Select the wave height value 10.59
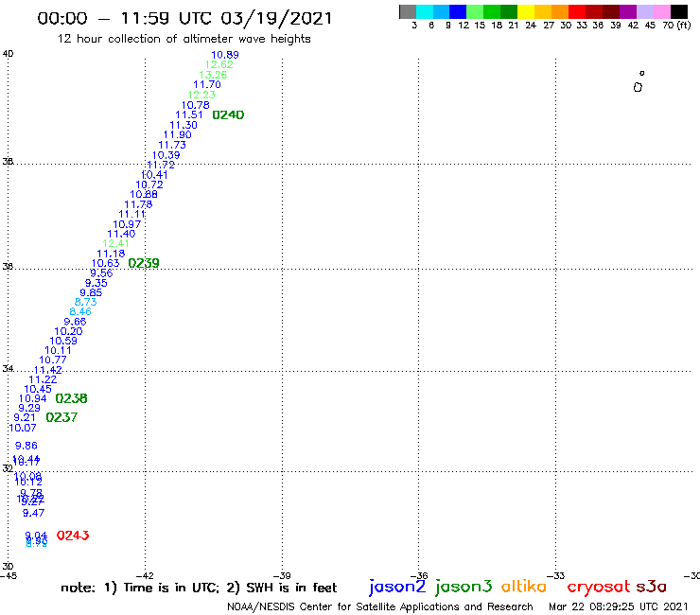The image size is (700, 615). [x=63, y=341]
